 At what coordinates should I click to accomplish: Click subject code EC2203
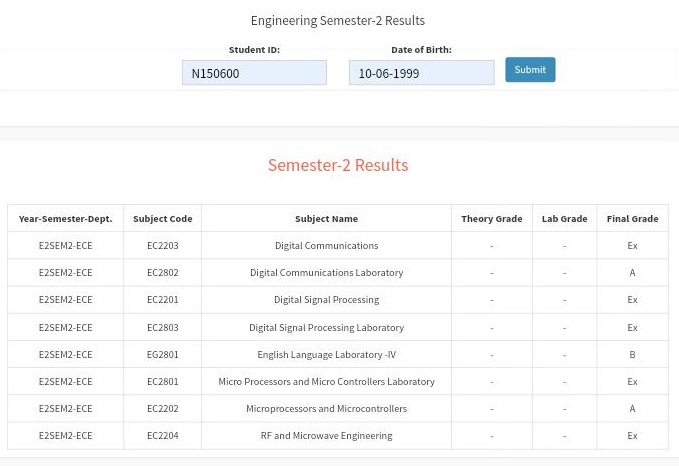pyautogui.click(x=162, y=245)
